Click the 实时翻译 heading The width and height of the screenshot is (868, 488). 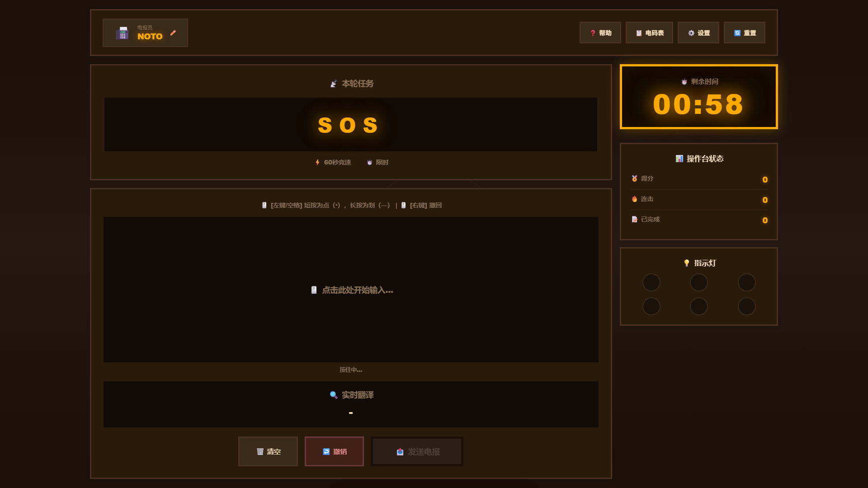coord(358,395)
